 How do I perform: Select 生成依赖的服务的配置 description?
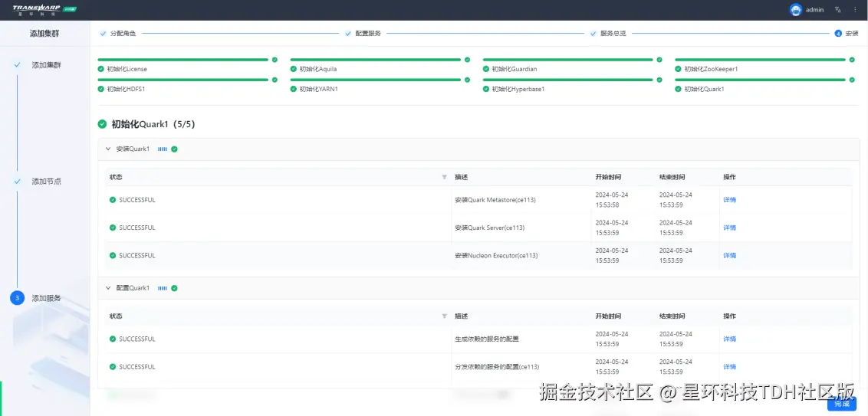[487, 339]
